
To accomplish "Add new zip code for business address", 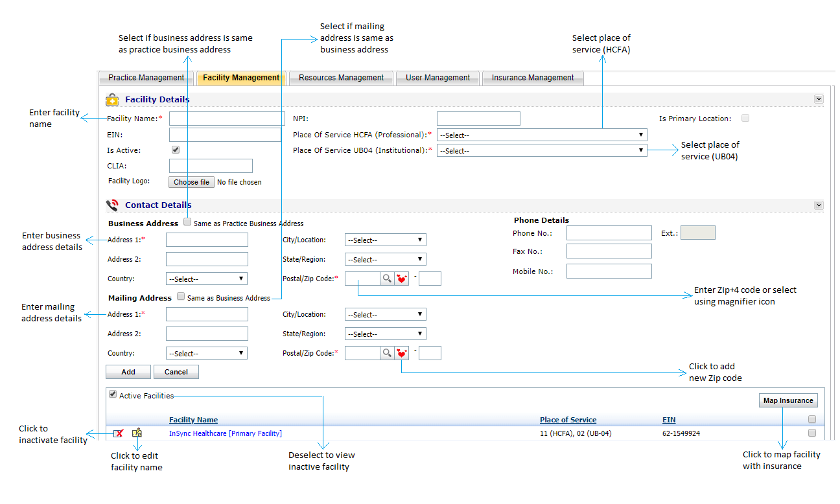I will point(402,279).
